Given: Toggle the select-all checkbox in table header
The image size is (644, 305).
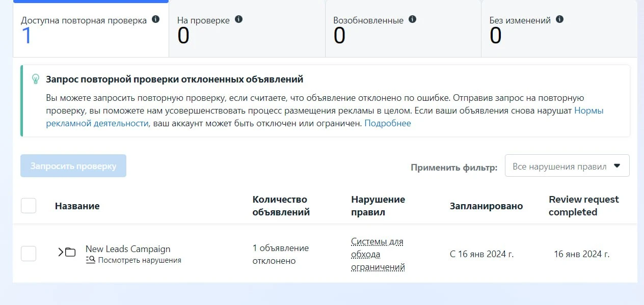Looking at the screenshot, I should [x=29, y=206].
